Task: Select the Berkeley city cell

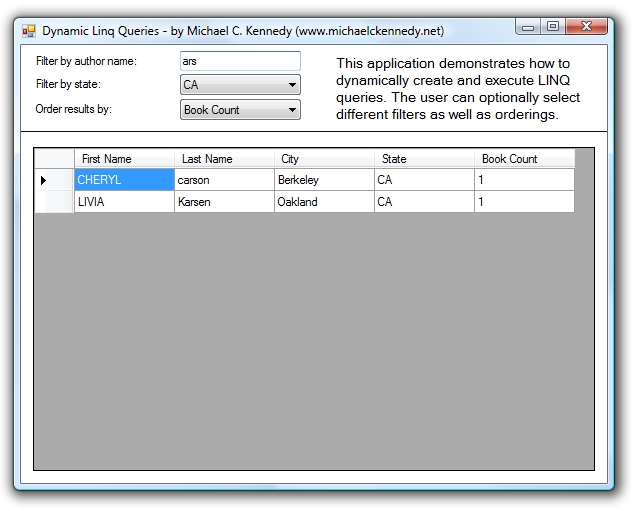Action: tap(324, 180)
